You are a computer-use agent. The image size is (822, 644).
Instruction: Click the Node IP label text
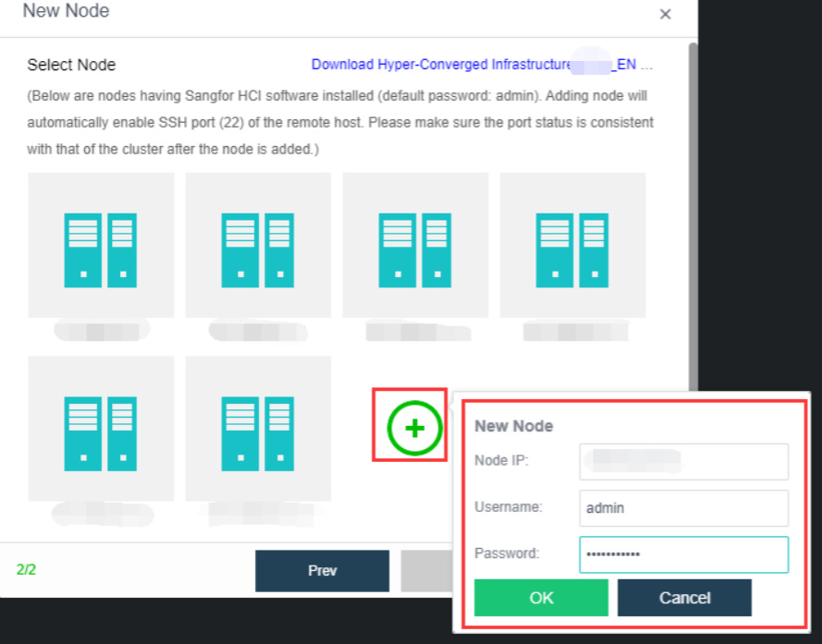(501, 460)
